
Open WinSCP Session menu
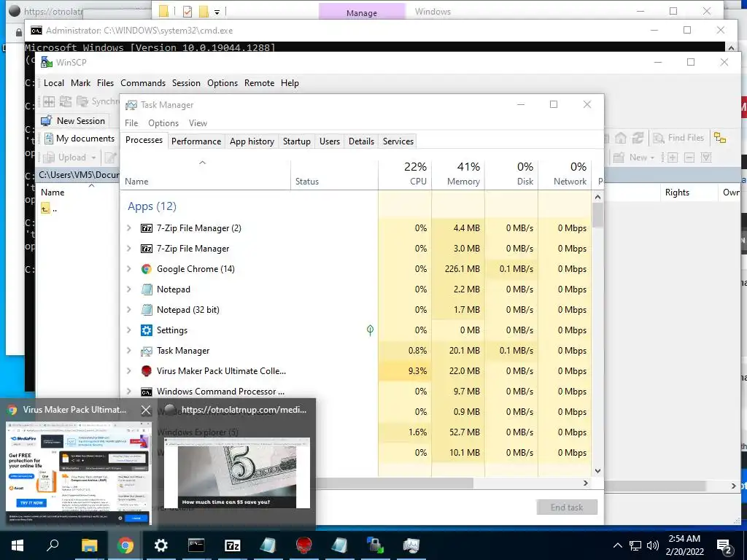click(186, 83)
